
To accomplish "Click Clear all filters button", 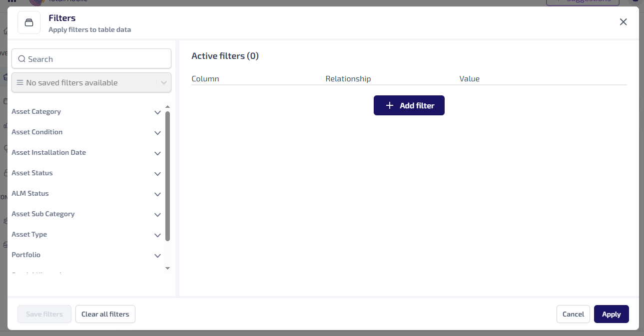I will click(x=105, y=314).
